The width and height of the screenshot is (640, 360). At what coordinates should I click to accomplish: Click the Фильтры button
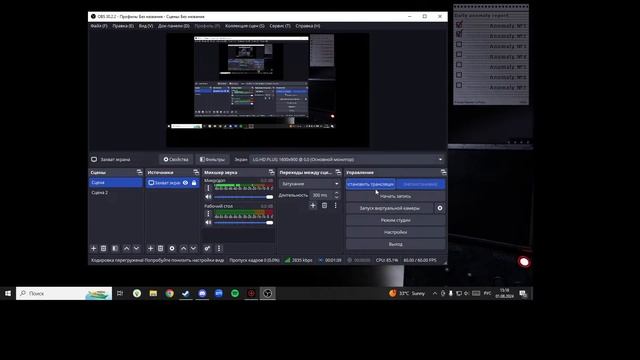tap(212, 160)
